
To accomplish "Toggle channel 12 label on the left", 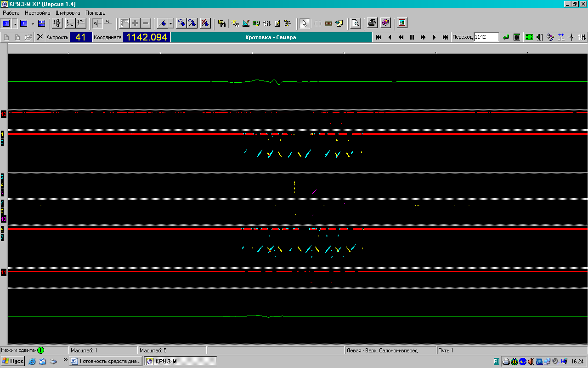I will (x=4, y=114).
